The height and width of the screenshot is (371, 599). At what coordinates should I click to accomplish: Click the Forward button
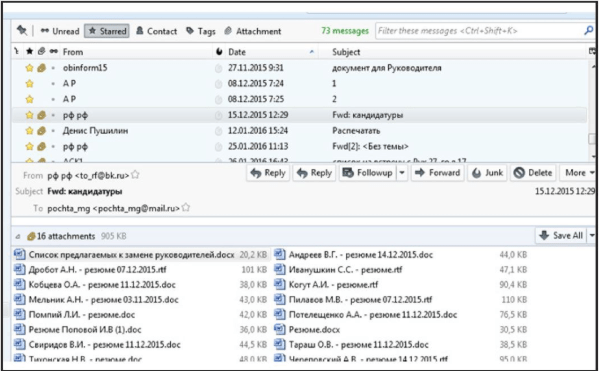click(438, 173)
